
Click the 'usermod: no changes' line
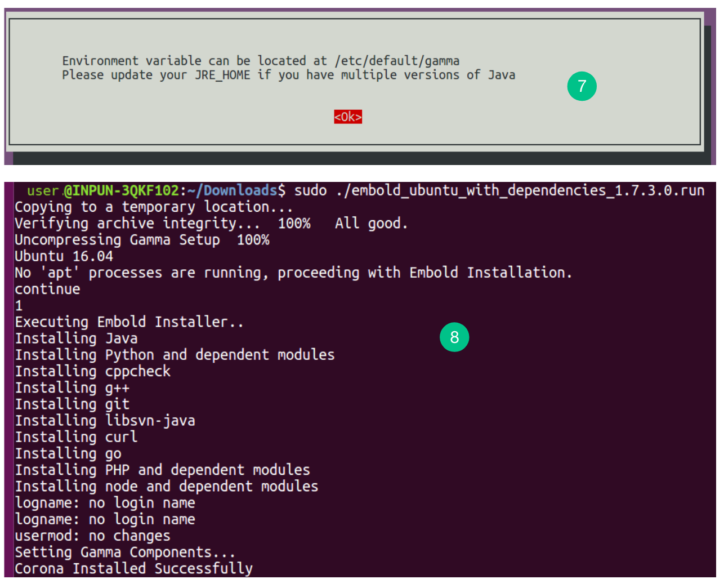(x=92, y=536)
